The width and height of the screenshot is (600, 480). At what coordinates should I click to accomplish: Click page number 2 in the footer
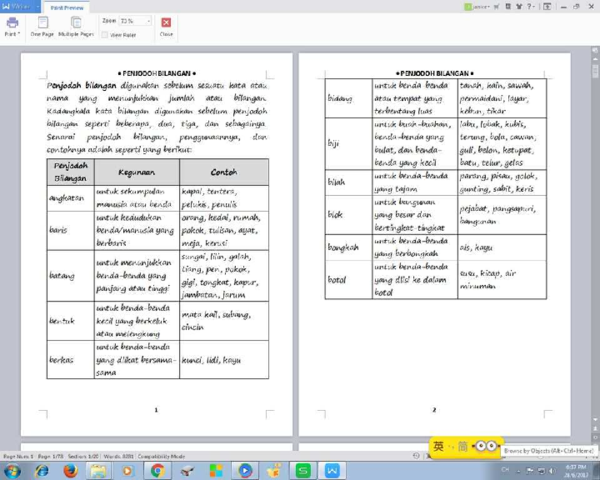coord(434,410)
